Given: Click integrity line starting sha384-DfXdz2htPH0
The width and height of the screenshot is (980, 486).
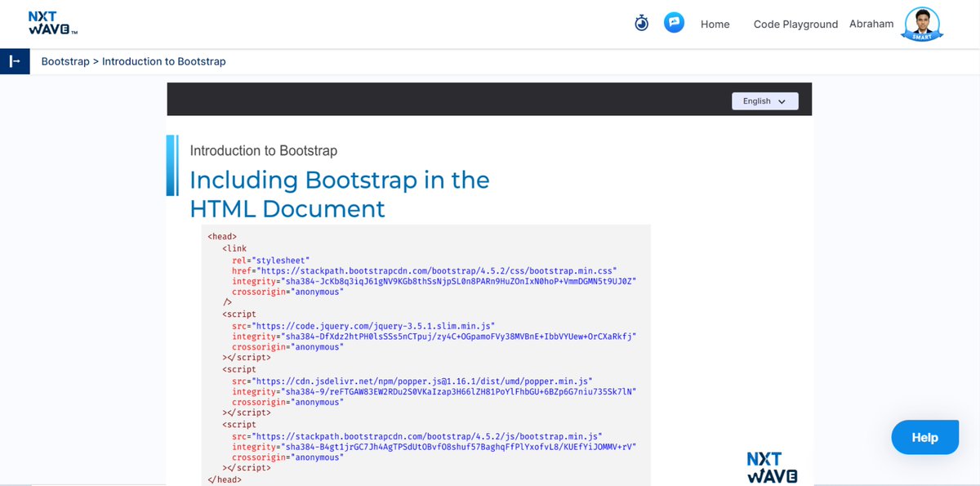Looking at the screenshot, I should (434, 337).
